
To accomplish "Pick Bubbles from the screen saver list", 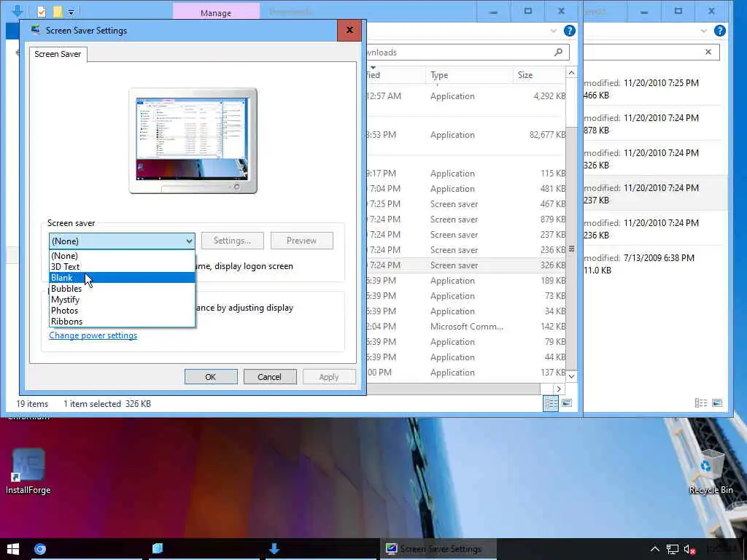I will [122, 289].
